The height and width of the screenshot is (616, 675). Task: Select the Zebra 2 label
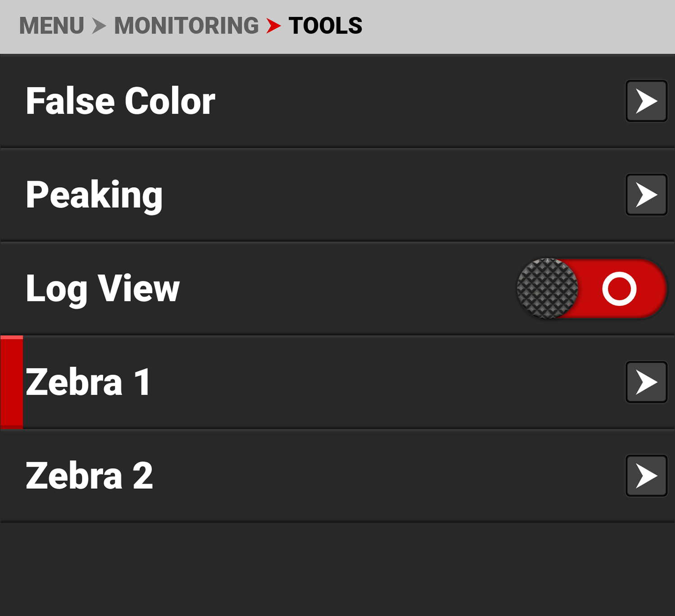89,476
